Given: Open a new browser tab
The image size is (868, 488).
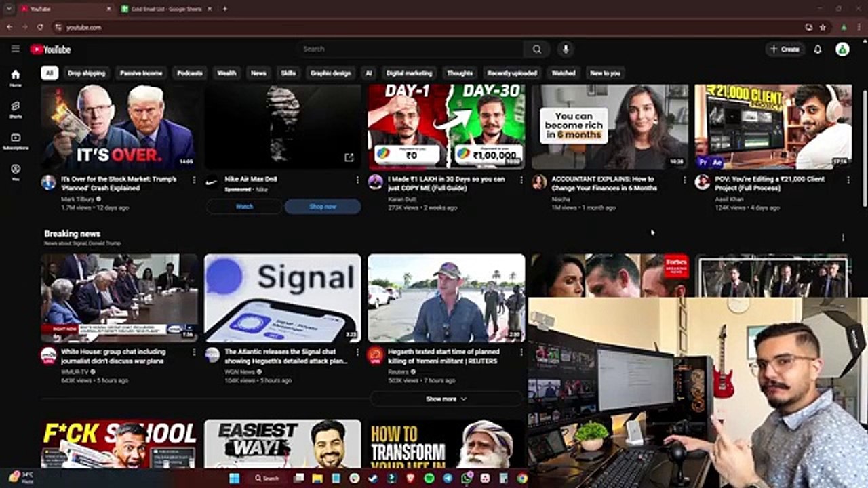Looking at the screenshot, I should pos(225,9).
